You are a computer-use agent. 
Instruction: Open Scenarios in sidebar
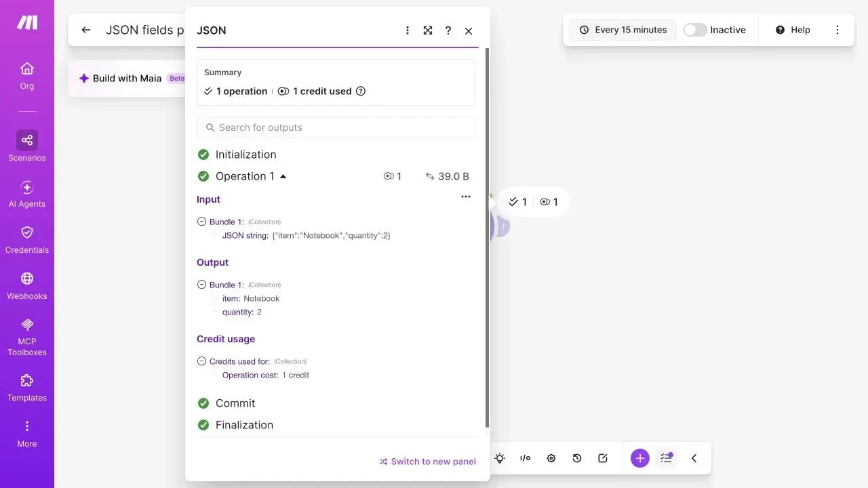coord(27,146)
